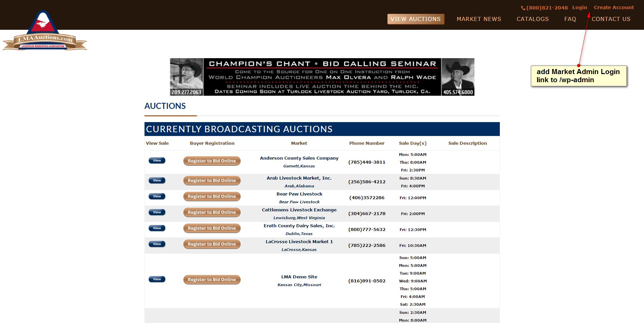Viewport: 644px width, 323px height.
Task: Open the Arab Livestock Market, Inc. link
Action: [299, 178]
